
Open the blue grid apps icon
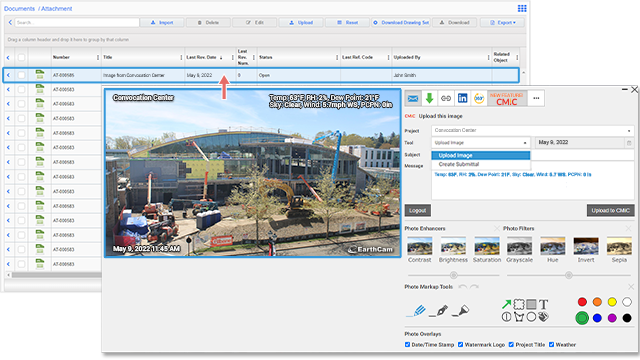(x=522, y=9)
